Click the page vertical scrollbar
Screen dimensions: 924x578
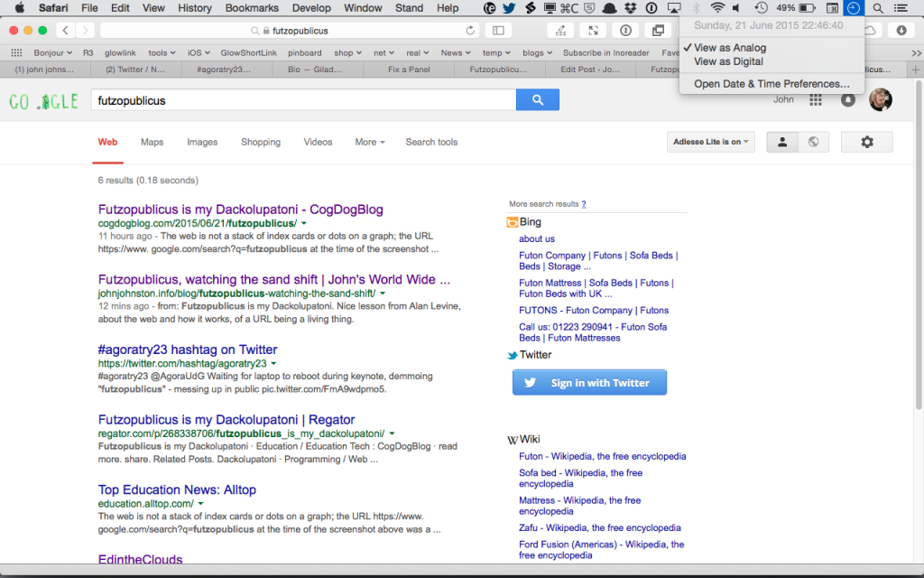919,245
